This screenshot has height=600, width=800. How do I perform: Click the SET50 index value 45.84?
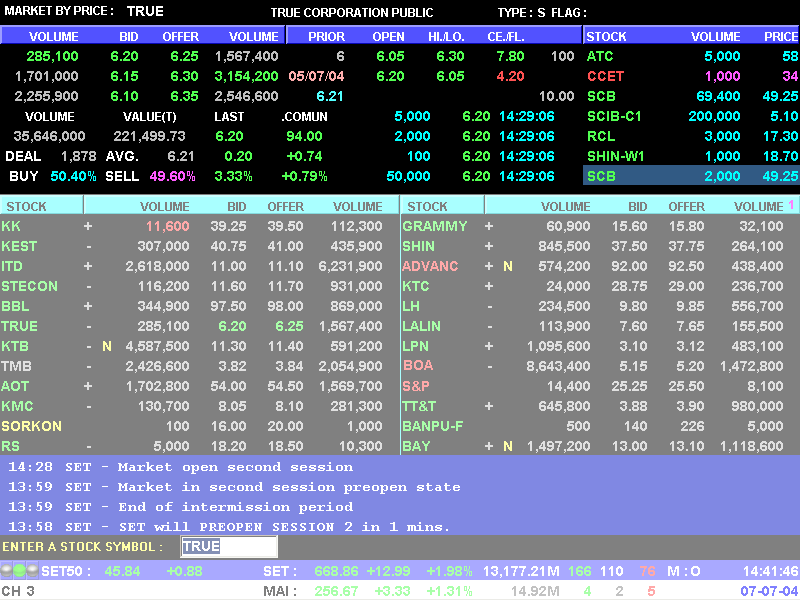click(x=122, y=571)
